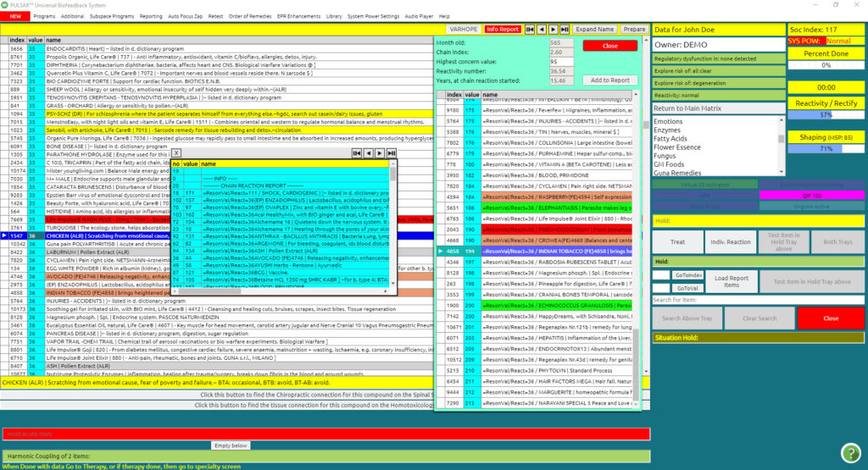The height and width of the screenshot is (470, 868).
Task: Go to next record in top navigation
Action: (553, 29)
